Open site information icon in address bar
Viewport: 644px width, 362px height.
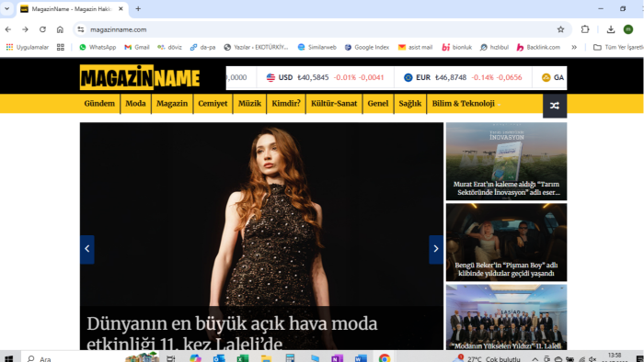(81, 29)
